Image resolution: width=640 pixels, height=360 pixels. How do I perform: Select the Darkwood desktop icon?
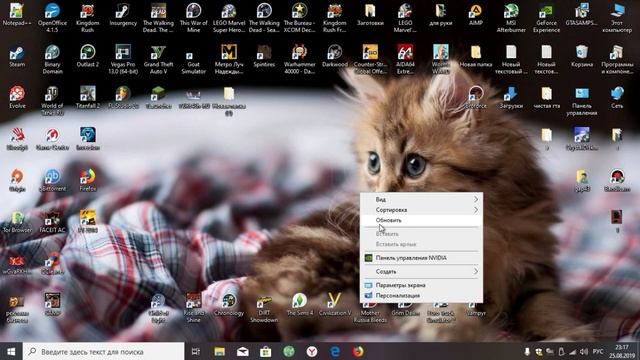coord(335,56)
